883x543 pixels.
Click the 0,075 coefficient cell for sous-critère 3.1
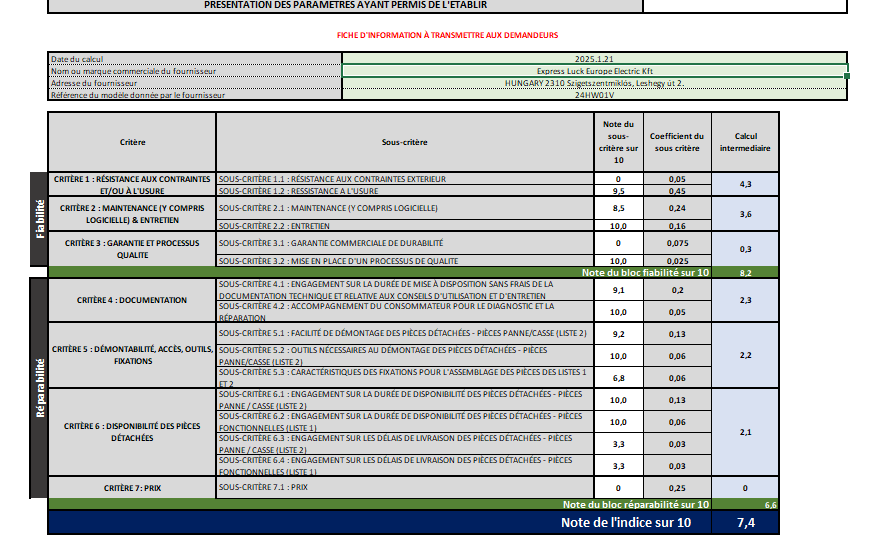(677, 242)
